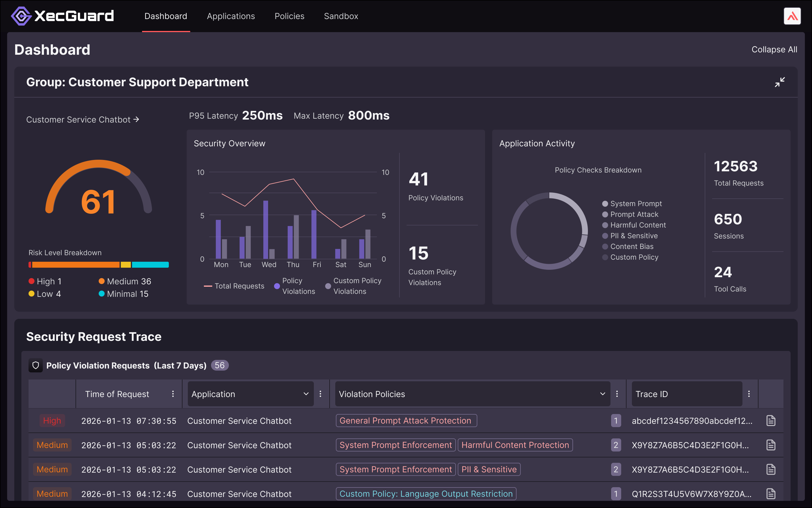Open the Customer Service Chatbot details arrow
The image size is (812, 508).
pyautogui.click(x=136, y=119)
